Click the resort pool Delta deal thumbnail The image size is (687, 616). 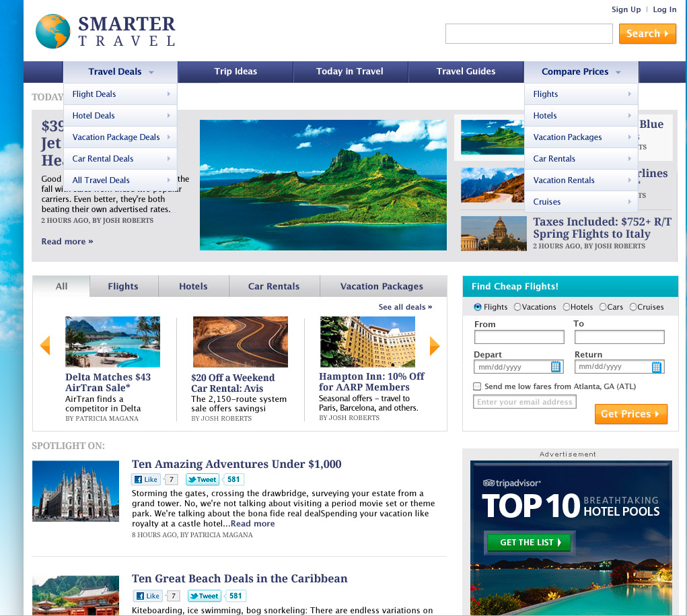pos(112,342)
